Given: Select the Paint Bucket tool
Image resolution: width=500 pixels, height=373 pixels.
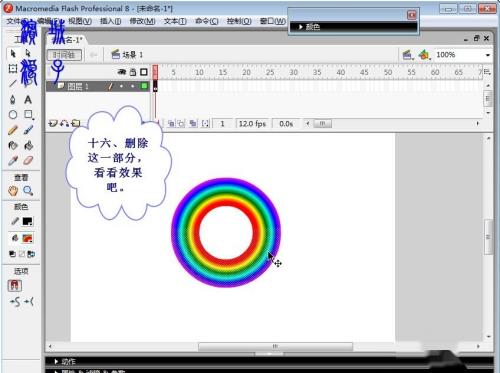Looking at the screenshot, I should (28, 145).
